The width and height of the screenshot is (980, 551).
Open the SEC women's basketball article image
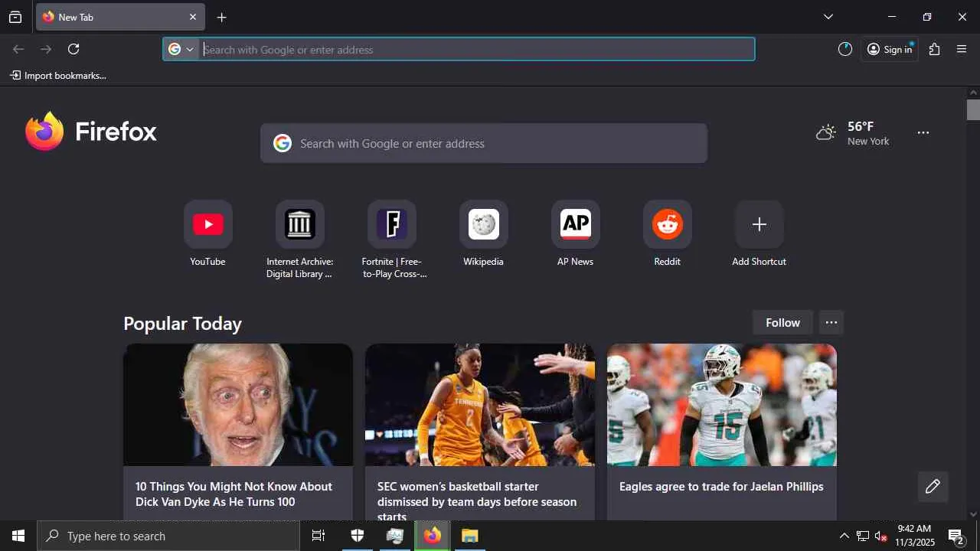click(480, 405)
